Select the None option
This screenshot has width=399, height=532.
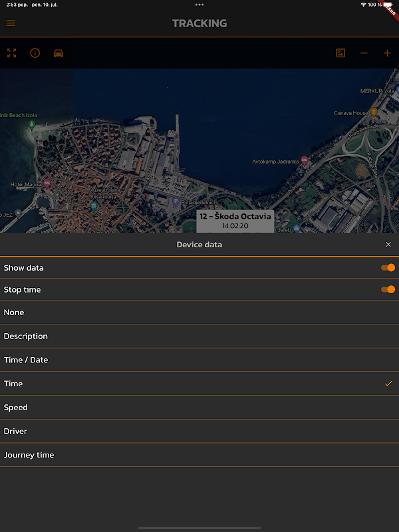(x=199, y=312)
